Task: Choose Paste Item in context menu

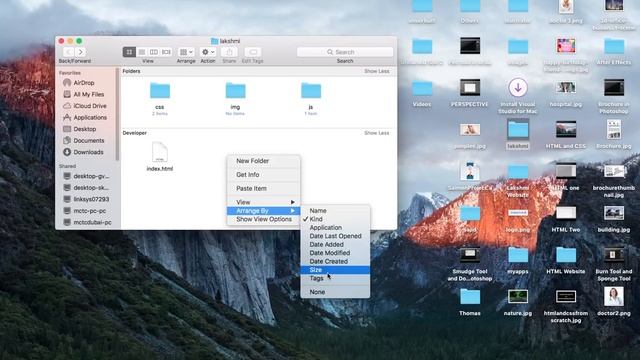Action: (264, 189)
